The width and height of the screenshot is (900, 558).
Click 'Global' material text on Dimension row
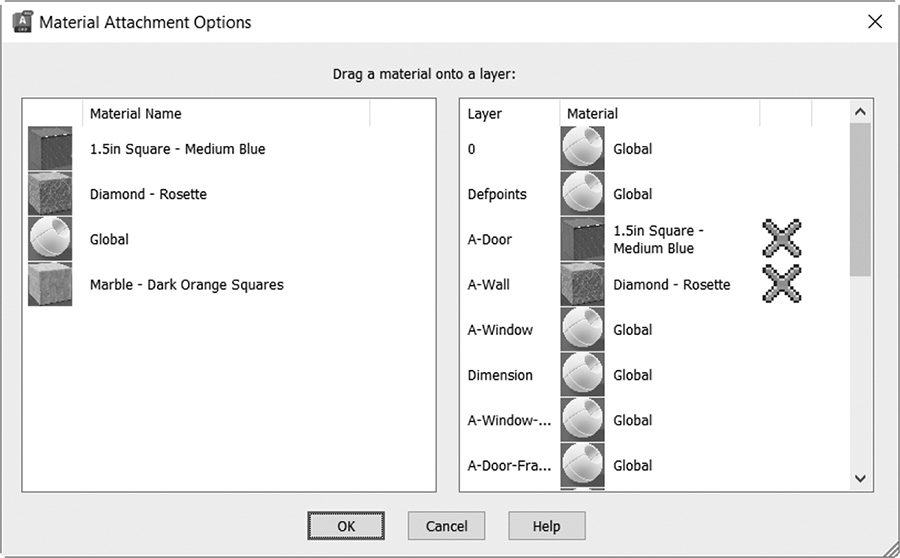pos(633,375)
